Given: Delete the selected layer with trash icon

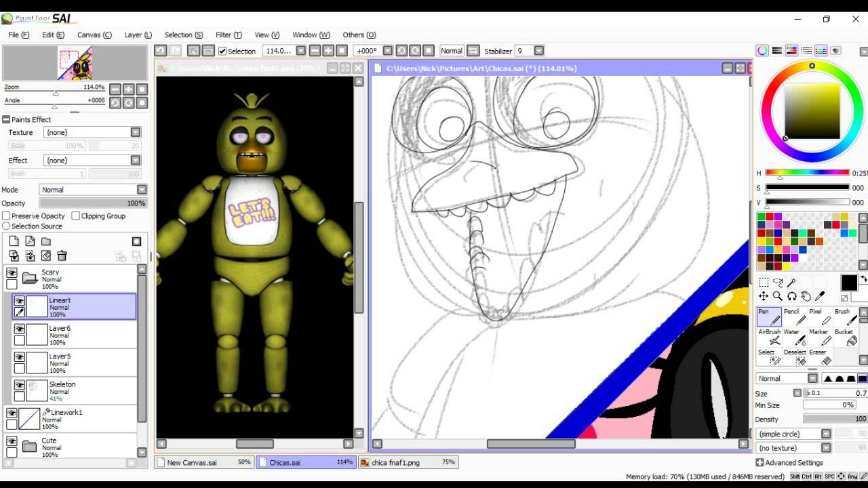Looking at the screenshot, I should (x=62, y=256).
